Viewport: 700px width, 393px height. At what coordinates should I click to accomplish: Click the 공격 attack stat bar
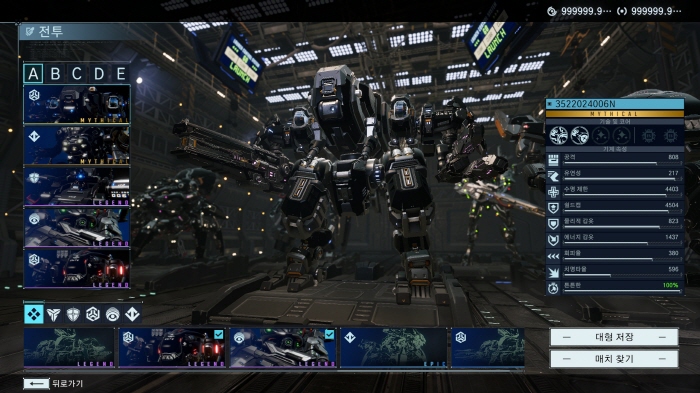(615, 159)
